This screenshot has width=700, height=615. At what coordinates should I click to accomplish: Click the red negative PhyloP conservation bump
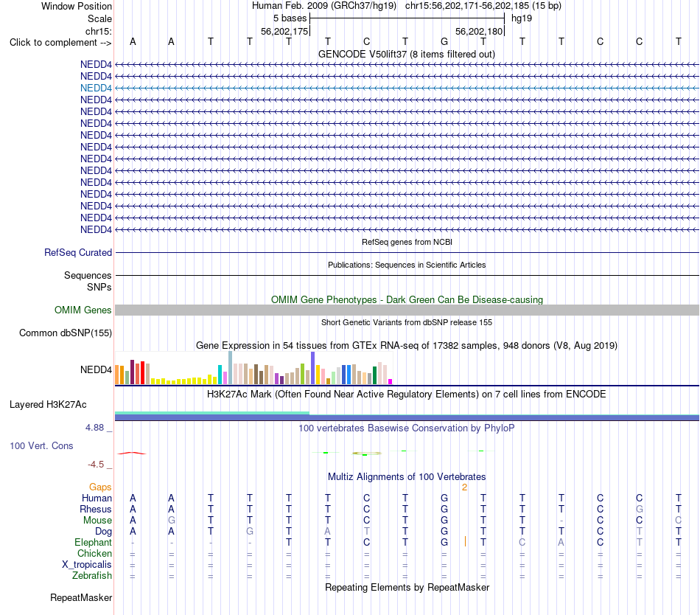point(132,454)
